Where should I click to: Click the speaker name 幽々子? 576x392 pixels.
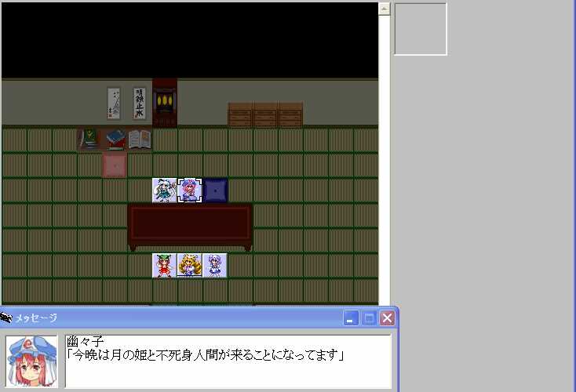pos(86,342)
